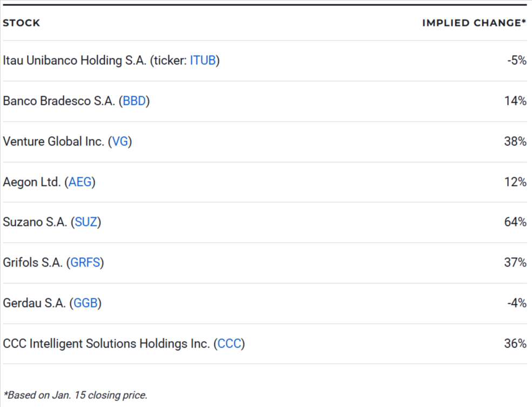Click the -4% value for Gerdau
The image size is (532, 407).
click(517, 303)
